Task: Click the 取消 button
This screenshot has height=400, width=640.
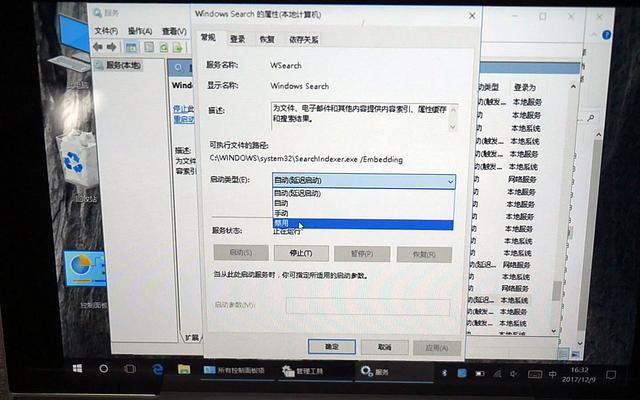Action: click(x=384, y=347)
